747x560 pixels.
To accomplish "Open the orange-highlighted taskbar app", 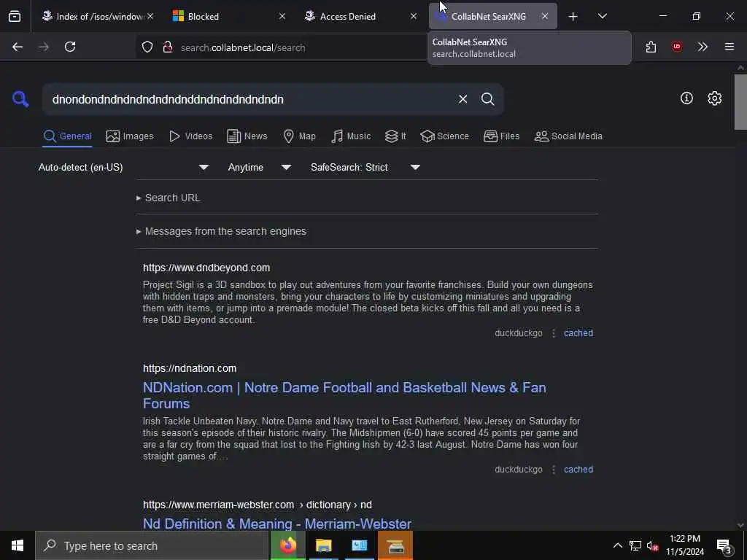I will tap(395, 545).
